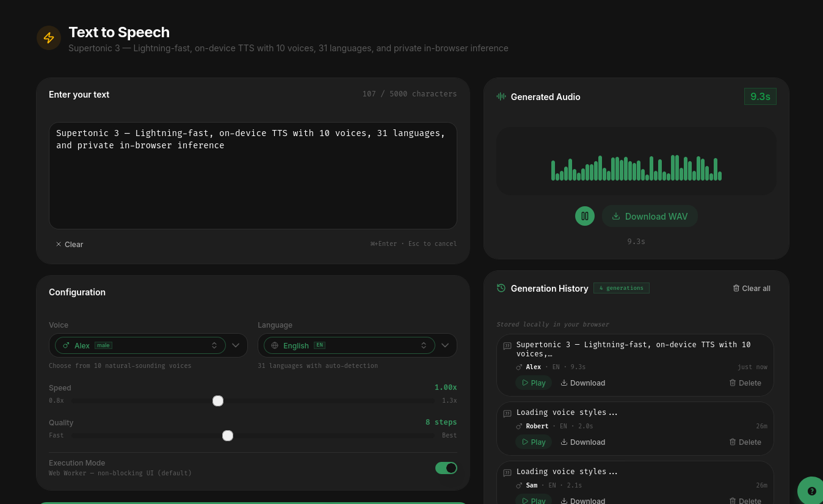
Task: Click "Loading voice styles…" title on Sam's entry
Action: [x=567, y=472]
